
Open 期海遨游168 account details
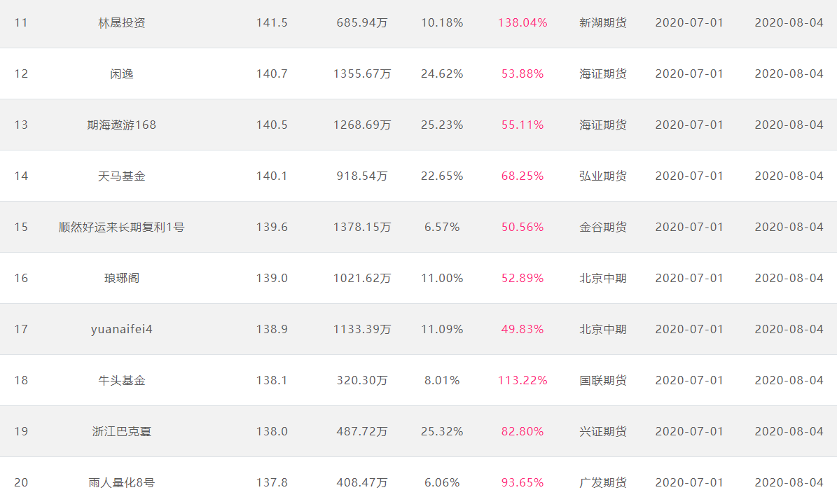coord(122,125)
